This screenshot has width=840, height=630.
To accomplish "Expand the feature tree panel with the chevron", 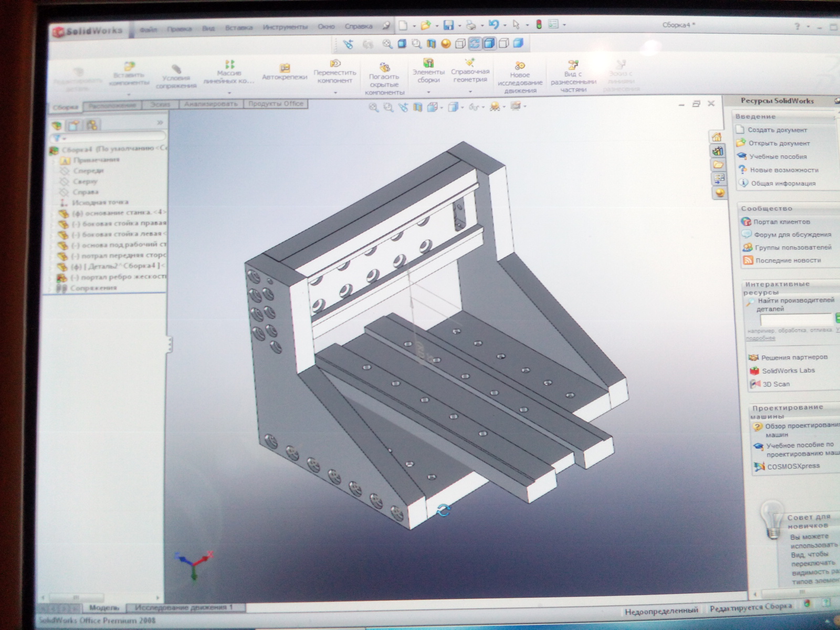I will tap(160, 123).
